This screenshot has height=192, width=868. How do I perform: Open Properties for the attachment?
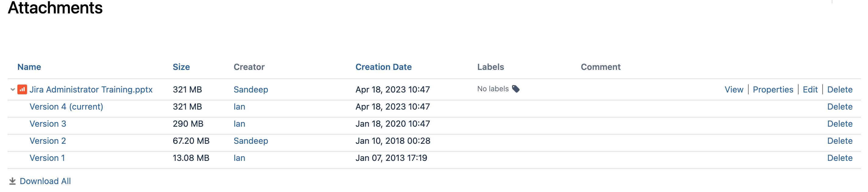pos(773,89)
